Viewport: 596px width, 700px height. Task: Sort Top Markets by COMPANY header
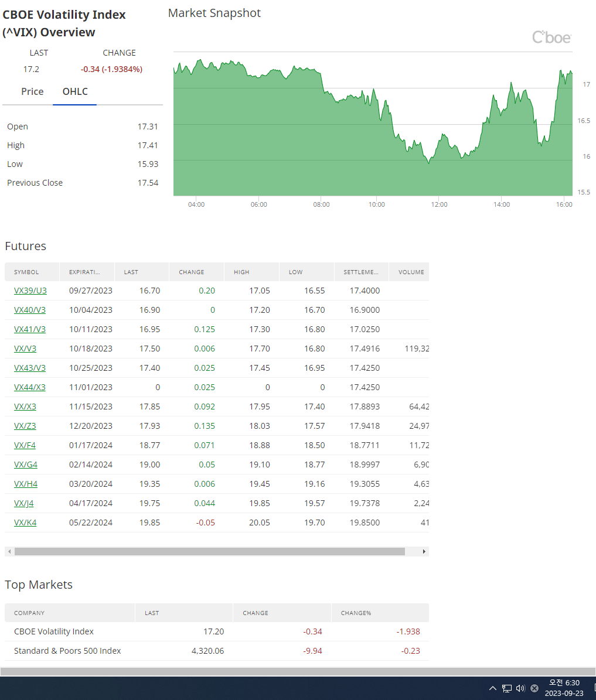(70, 613)
